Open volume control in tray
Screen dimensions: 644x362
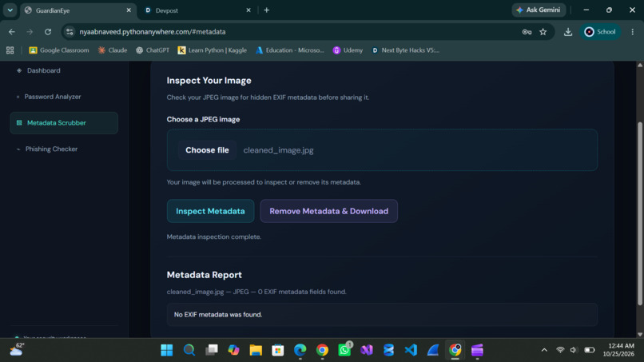(574, 350)
